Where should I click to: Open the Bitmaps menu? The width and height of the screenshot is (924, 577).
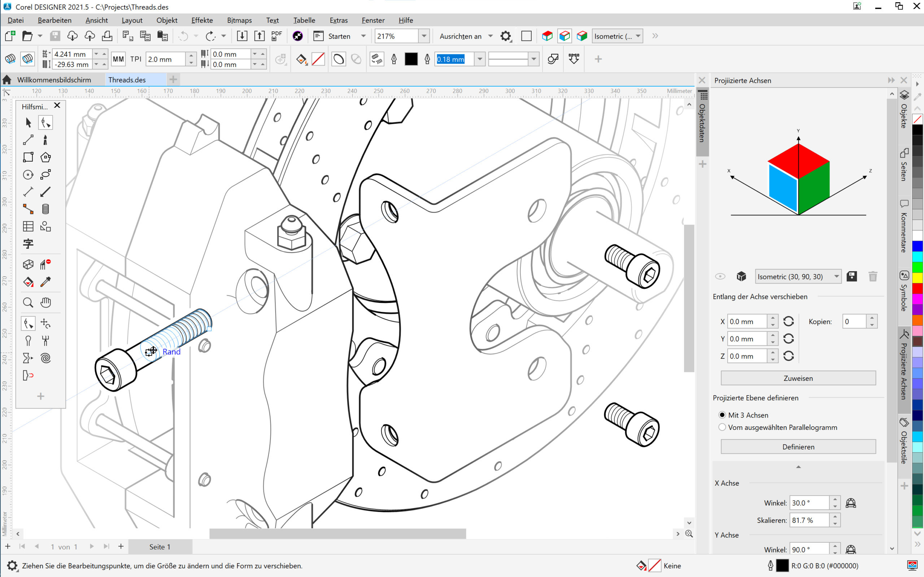point(239,20)
